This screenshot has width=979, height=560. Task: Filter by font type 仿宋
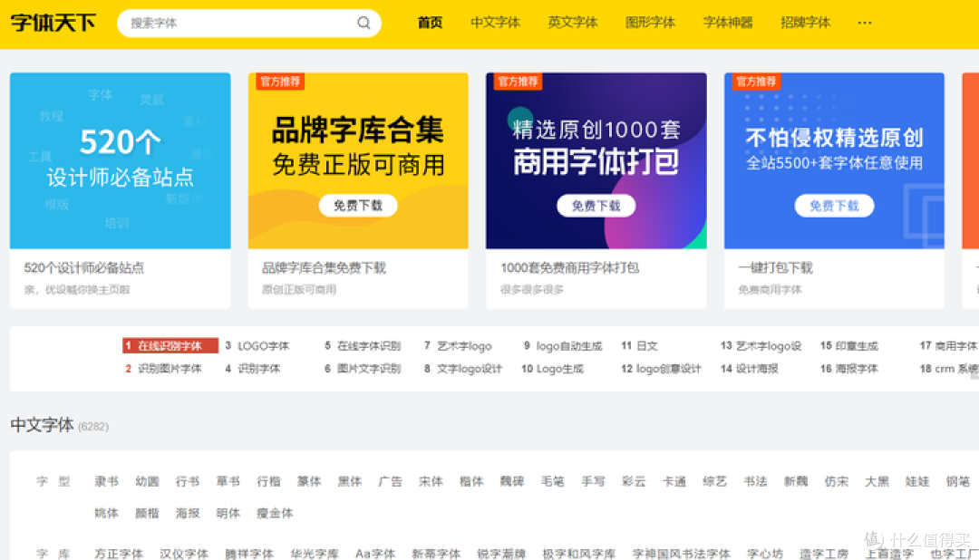point(836,481)
